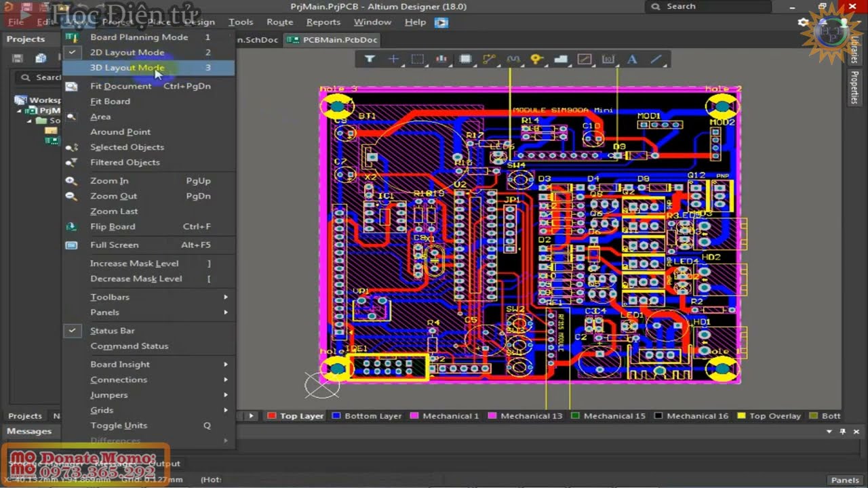The height and width of the screenshot is (488, 868).
Task: Select the Top Overlay yellow swatch tab
Action: click(769, 416)
